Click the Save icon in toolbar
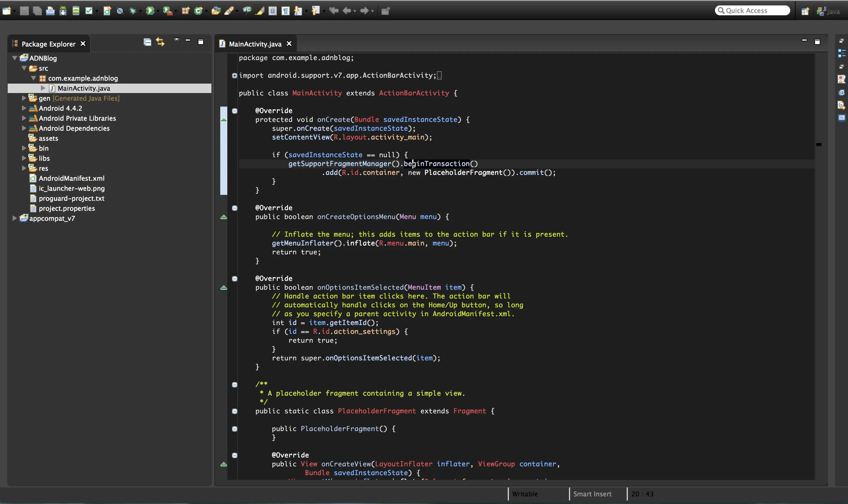Image resolution: width=848 pixels, height=504 pixels. click(x=24, y=11)
